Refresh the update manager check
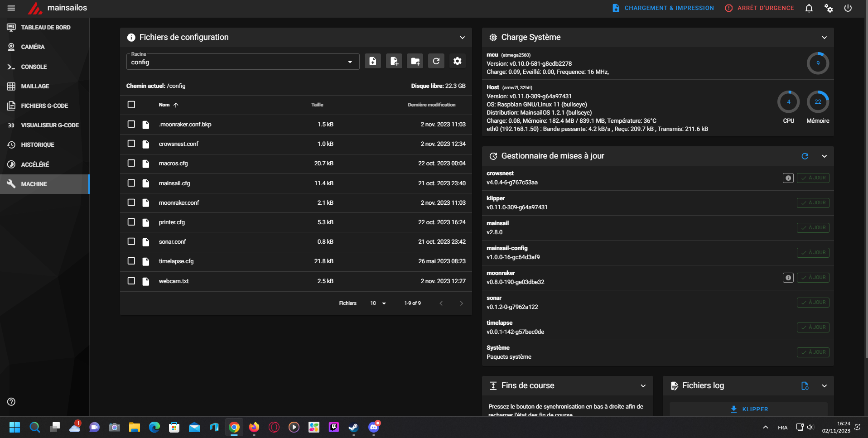Image resolution: width=868 pixels, height=438 pixels. click(805, 156)
